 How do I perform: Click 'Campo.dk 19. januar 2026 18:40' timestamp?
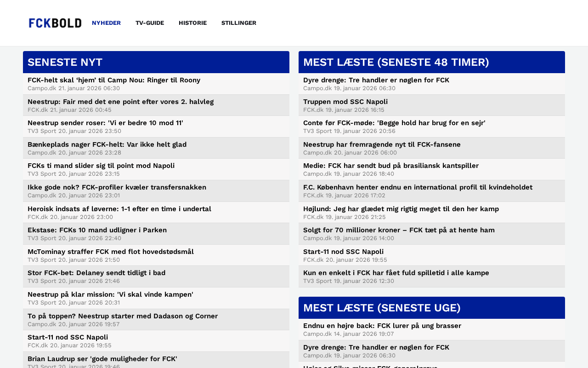[x=349, y=174]
